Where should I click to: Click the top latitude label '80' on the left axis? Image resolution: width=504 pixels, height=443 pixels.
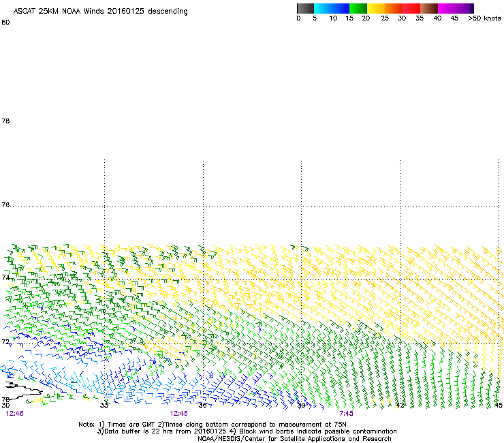(x=5, y=22)
